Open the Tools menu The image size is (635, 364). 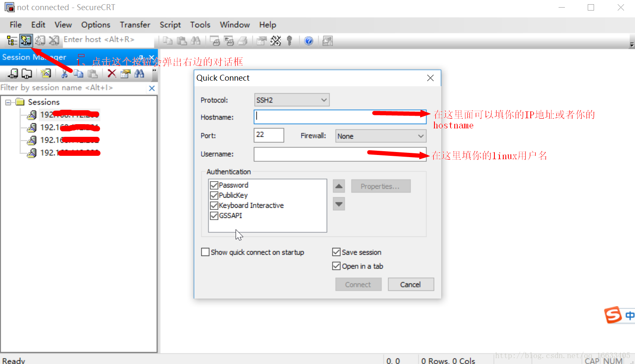200,25
